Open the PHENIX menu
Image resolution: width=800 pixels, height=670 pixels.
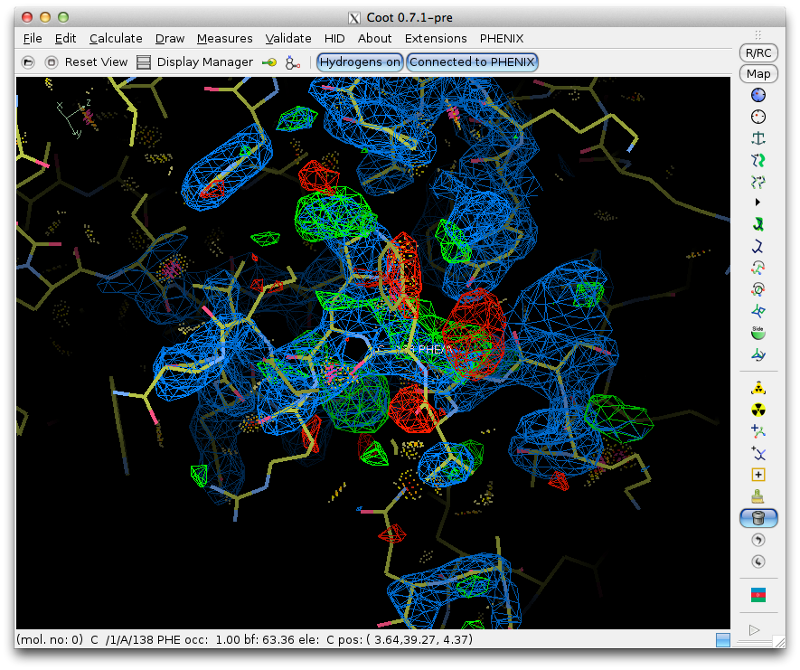501,38
